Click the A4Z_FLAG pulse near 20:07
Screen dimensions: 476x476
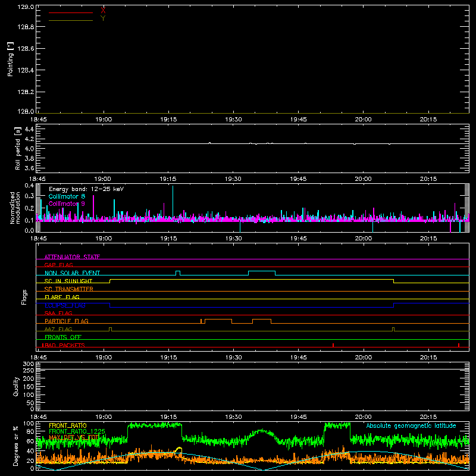393,329
